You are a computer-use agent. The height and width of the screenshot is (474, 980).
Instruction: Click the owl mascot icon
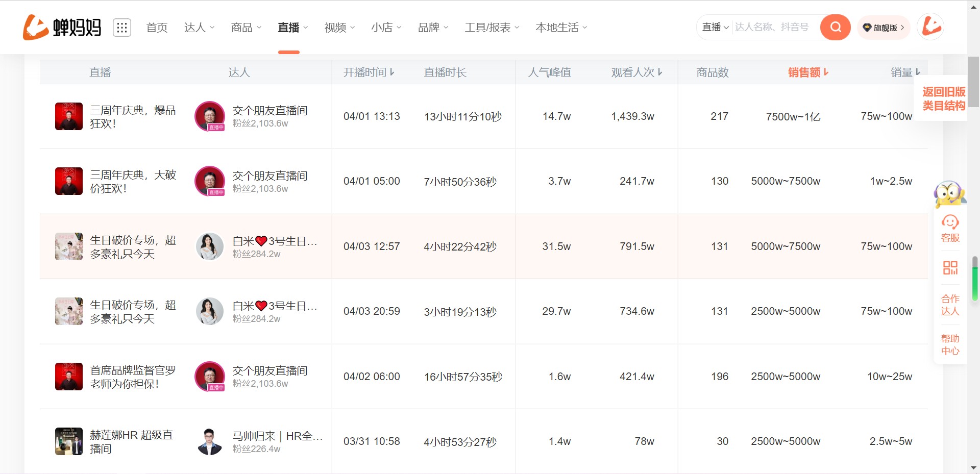click(949, 194)
